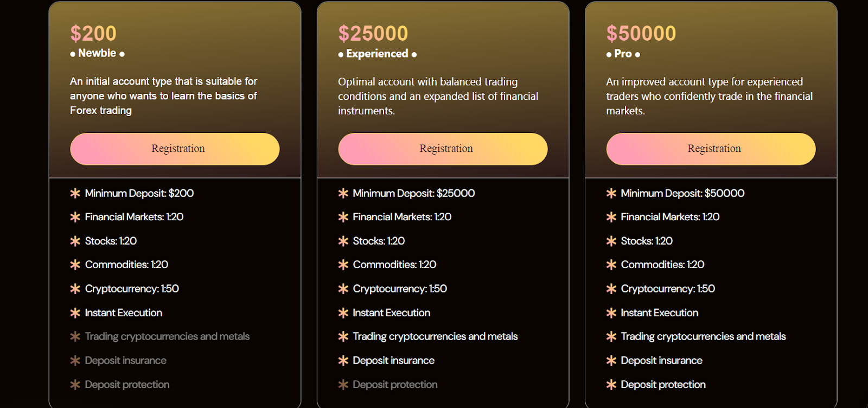Click Deposit insurance text in Experienced plan

click(x=393, y=360)
